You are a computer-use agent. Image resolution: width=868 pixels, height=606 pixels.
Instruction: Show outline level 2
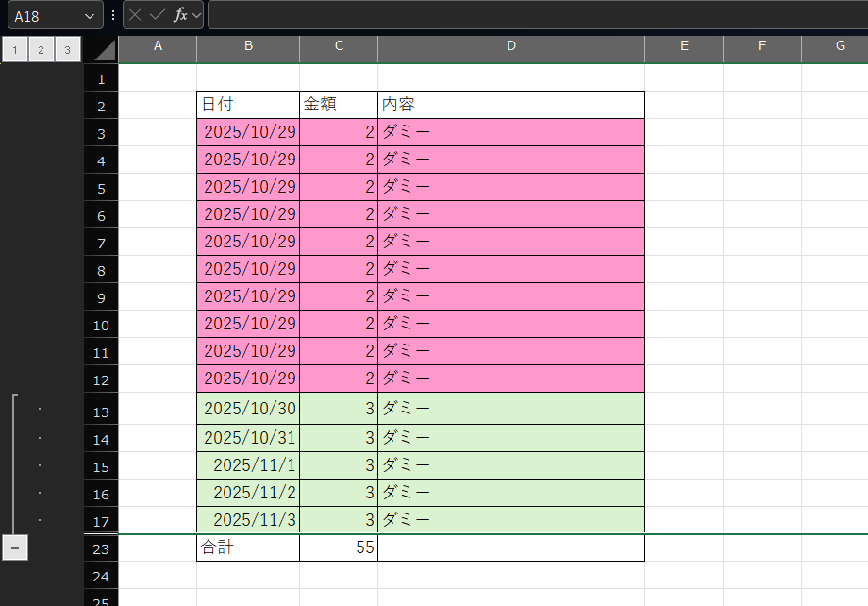click(42, 50)
